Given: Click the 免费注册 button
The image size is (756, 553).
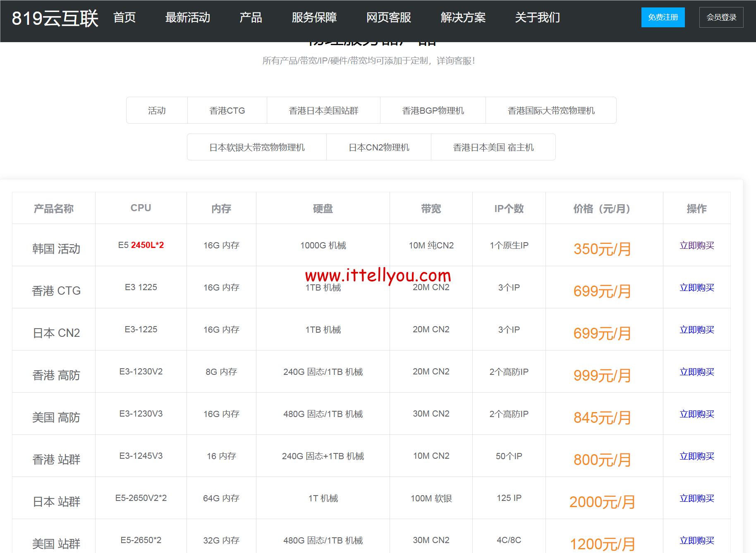Looking at the screenshot, I should 663,17.
